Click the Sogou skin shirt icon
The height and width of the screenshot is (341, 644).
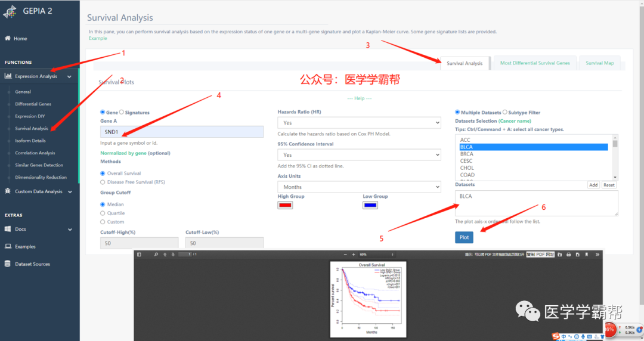(x=602, y=336)
